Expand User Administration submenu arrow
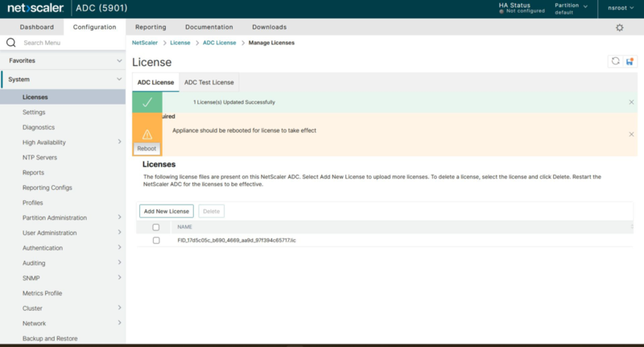This screenshot has width=644, height=347. 119,232
